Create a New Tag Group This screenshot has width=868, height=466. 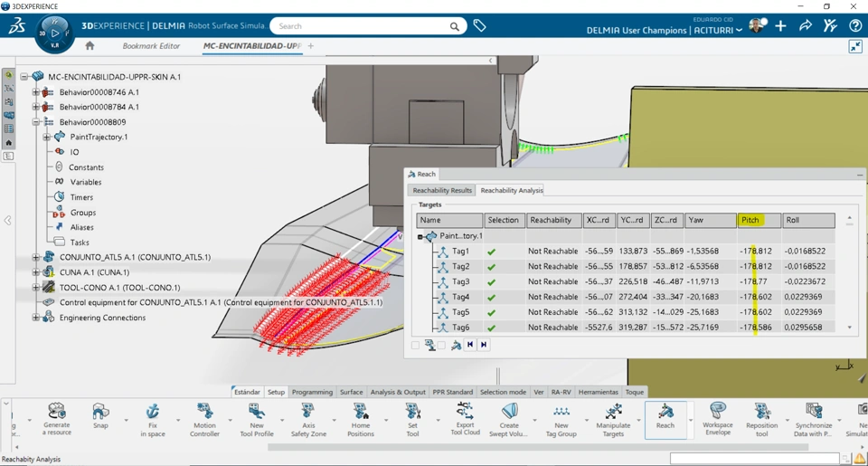[561, 419]
